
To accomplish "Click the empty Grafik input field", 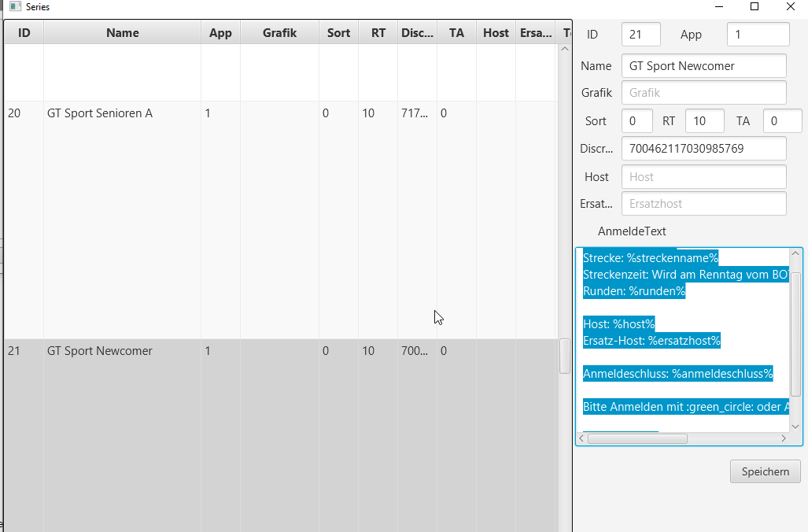I will [703, 93].
